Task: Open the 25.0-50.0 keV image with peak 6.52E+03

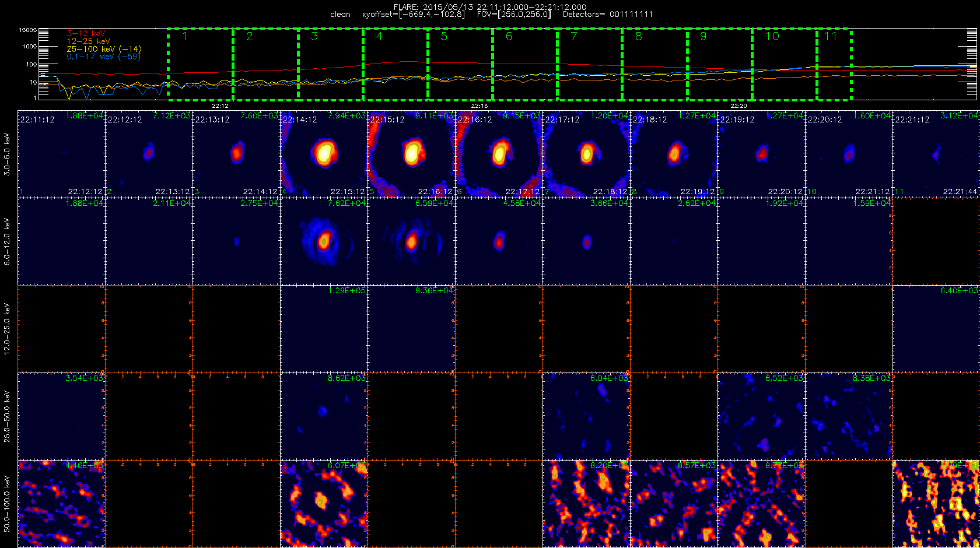Action: tap(761, 416)
